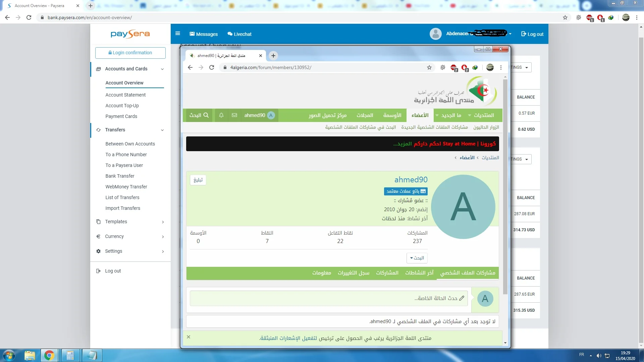644x362 pixels.
Task: Select the معلومات profile tab
Action: [321, 273]
